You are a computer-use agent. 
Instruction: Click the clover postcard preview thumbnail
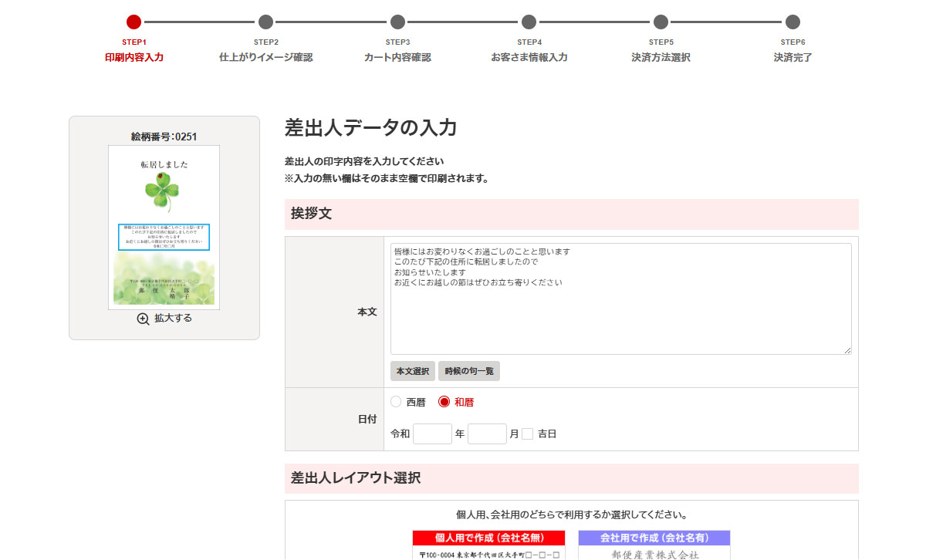coord(164,228)
